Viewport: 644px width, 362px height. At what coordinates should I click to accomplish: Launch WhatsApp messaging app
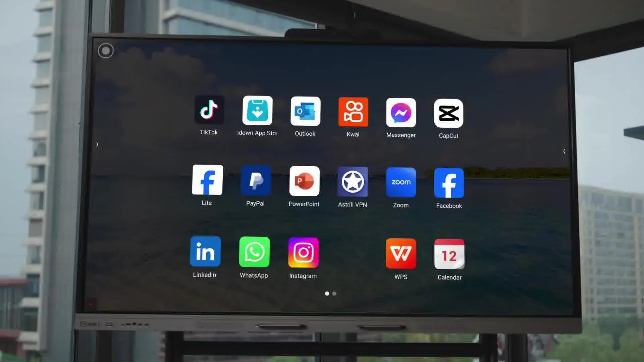pyautogui.click(x=254, y=252)
